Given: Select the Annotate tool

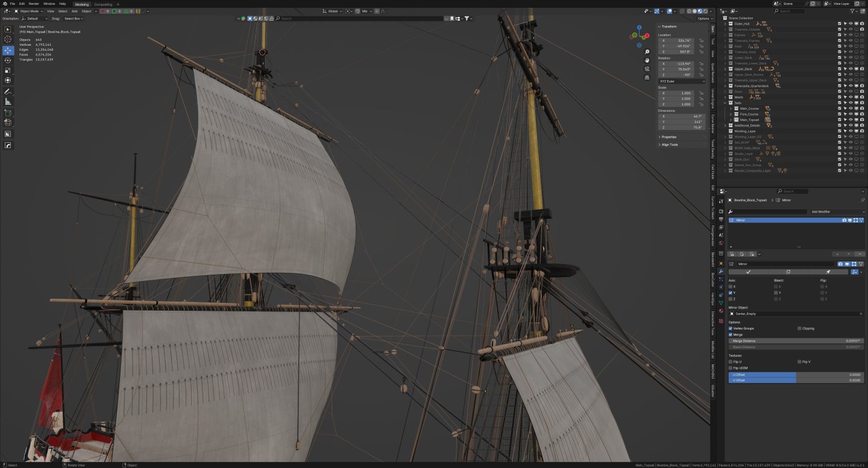Looking at the screenshot, I should click(8, 92).
